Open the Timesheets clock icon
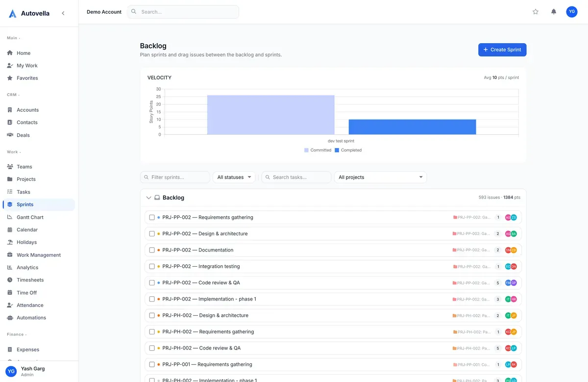The height and width of the screenshot is (382, 588). pyautogui.click(x=10, y=280)
